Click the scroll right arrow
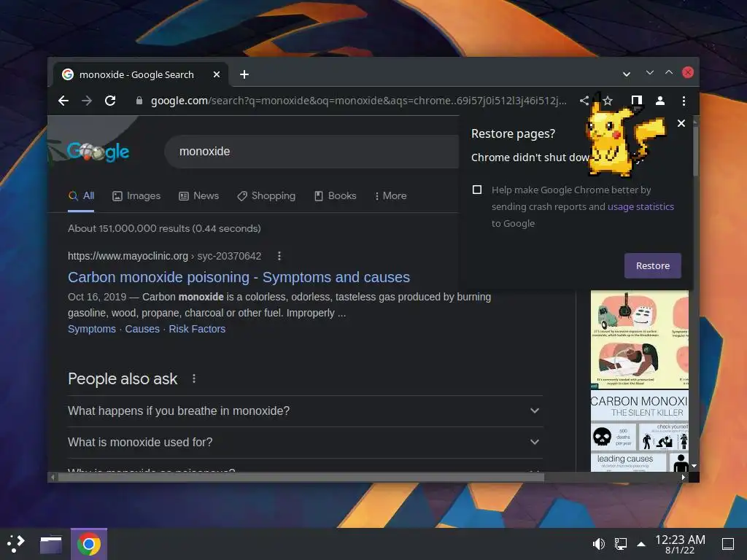 (684, 477)
